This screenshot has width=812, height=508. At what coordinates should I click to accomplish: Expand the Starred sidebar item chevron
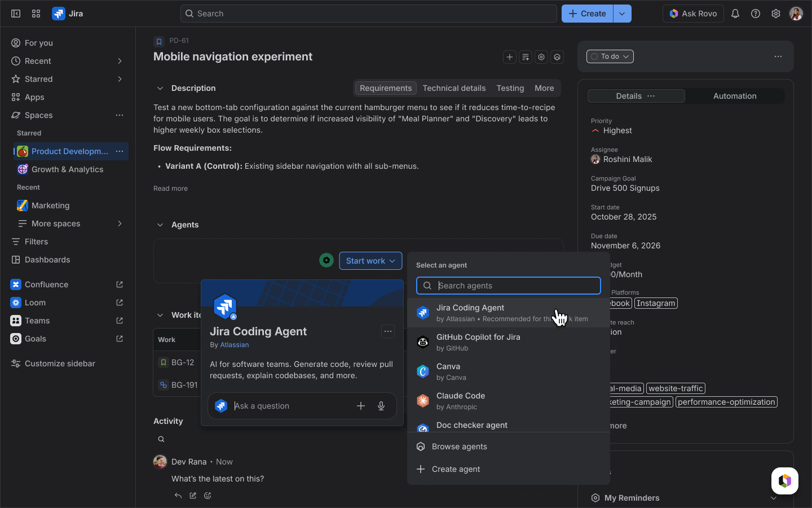pyautogui.click(x=120, y=79)
